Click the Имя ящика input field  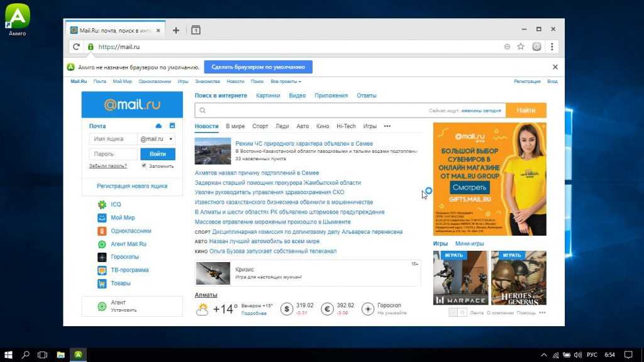point(113,139)
